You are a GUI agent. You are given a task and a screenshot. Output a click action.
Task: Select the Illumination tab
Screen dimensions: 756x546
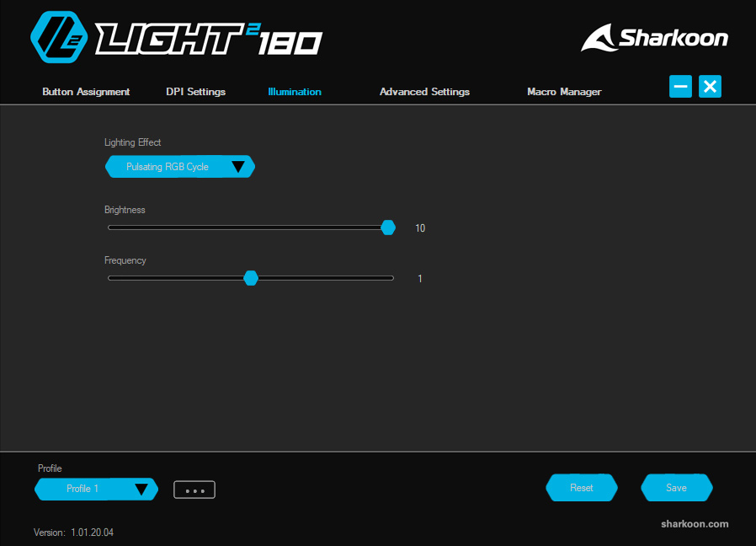pyautogui.click(x=295, y=92)
